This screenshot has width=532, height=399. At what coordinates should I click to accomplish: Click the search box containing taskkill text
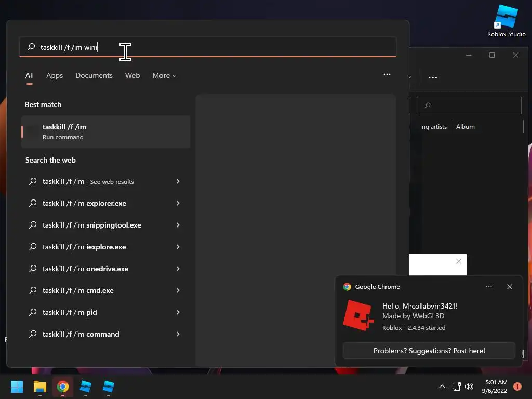[208, 47]
